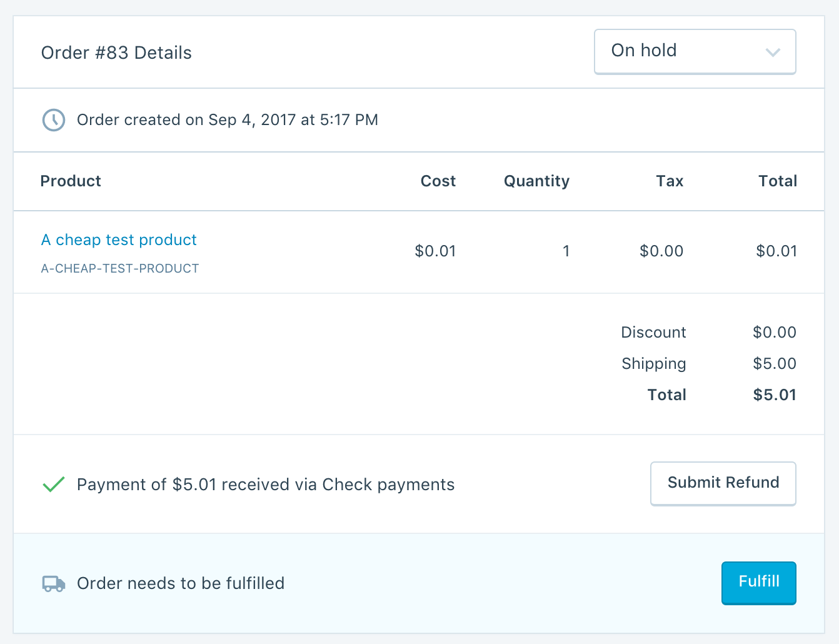
Task: Click the shipping truck icon
Action: [x=54, y=583]
